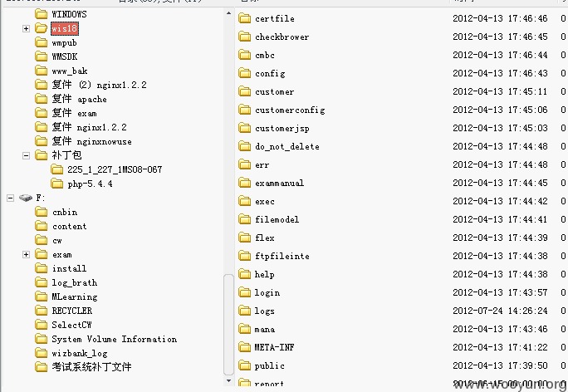Click the WMSDK folder icon
Screen dimensions: 568x392
(x=42, y=56)
